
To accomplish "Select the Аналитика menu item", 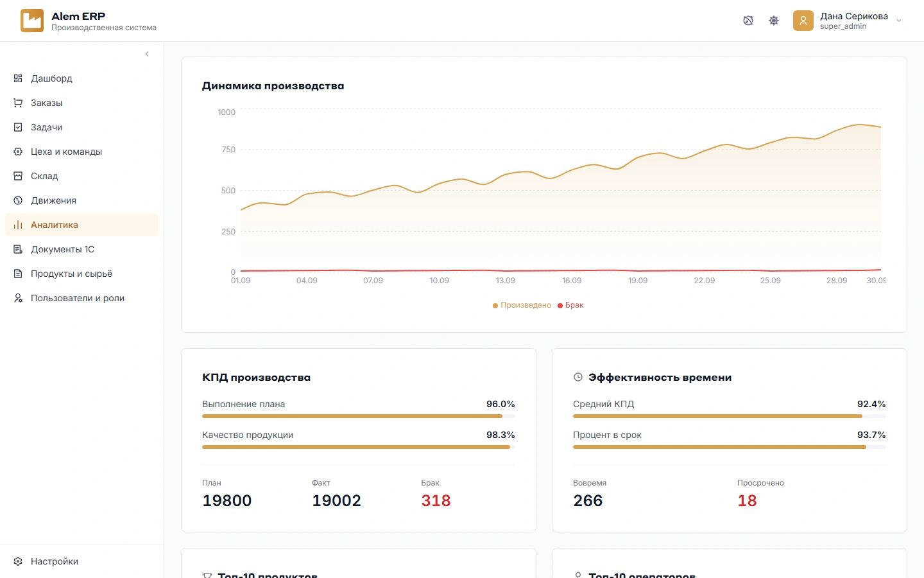I will 81,225.
